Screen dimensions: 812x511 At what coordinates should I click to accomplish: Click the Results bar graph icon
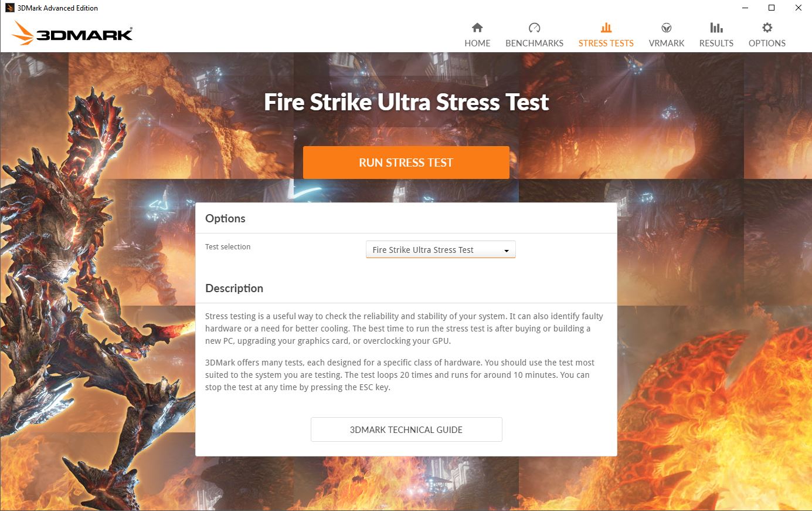(716, 28)
